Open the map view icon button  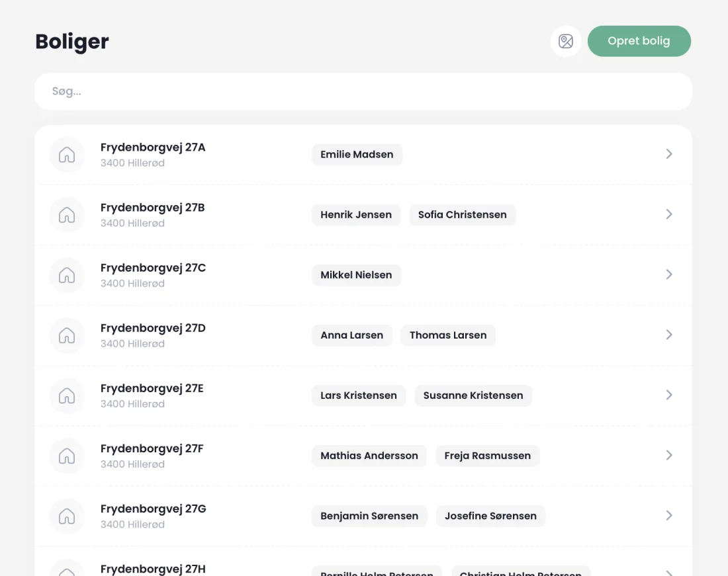tap(565, 41)
